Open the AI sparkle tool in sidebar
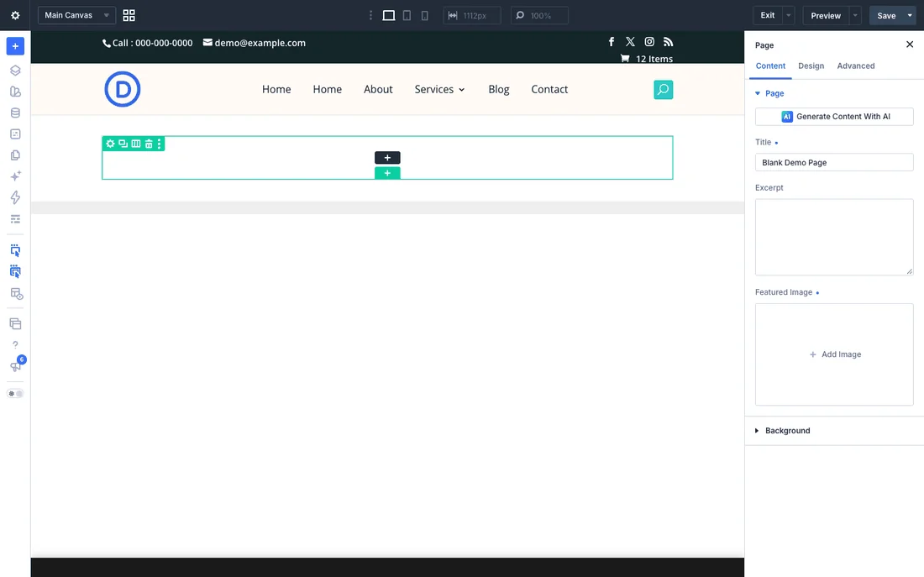This screenshot has width=924, height=577. tap(15, 176)
